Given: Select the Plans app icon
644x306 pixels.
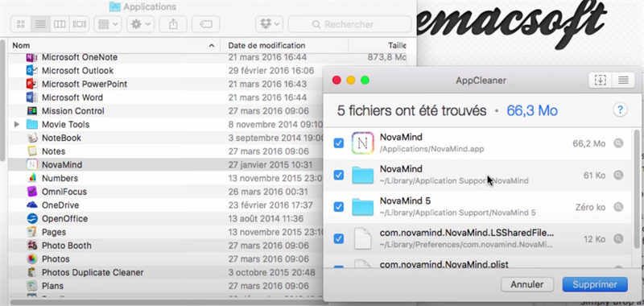Looking at the screenshot, I should coord(31,286).
